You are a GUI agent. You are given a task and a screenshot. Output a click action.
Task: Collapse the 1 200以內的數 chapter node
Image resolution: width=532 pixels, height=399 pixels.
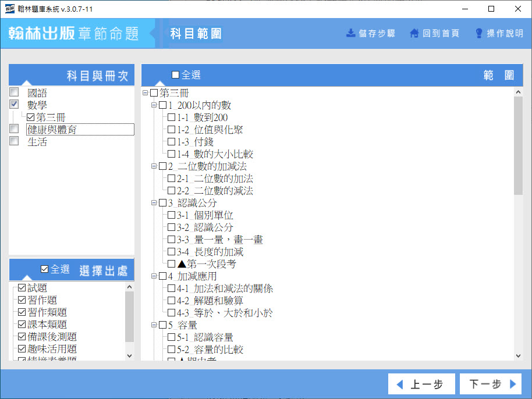tap(154, 105)
